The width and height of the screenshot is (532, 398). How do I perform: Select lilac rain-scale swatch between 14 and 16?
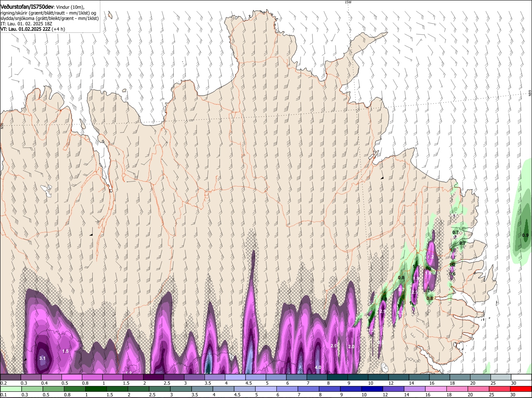tap(415, 389)
